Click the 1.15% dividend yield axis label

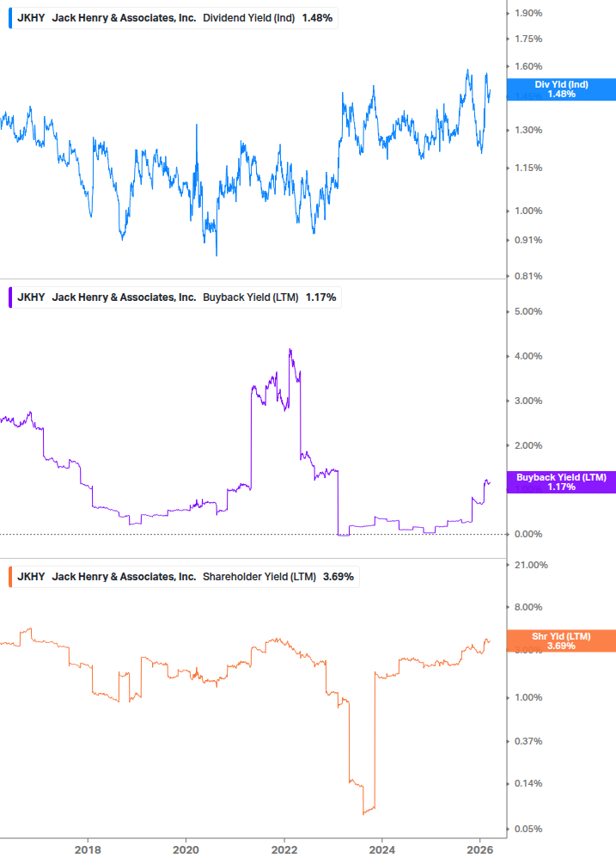(528, 168)
